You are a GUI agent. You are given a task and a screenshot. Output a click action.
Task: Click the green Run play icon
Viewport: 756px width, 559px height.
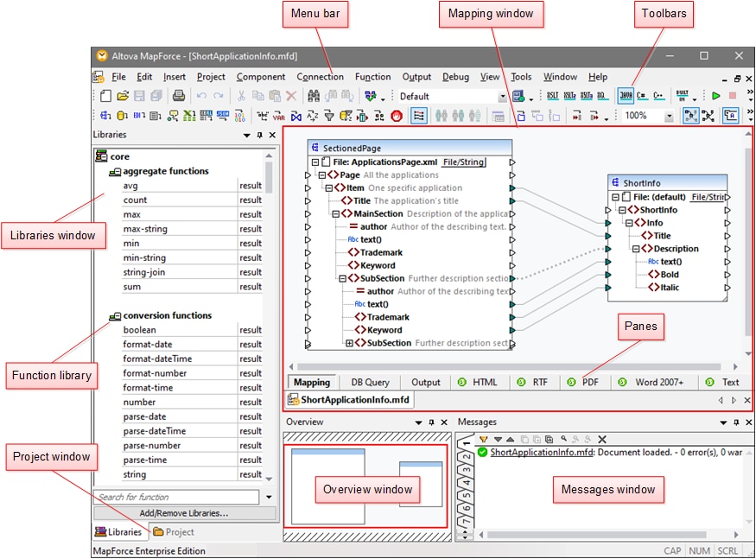(715, 97)
